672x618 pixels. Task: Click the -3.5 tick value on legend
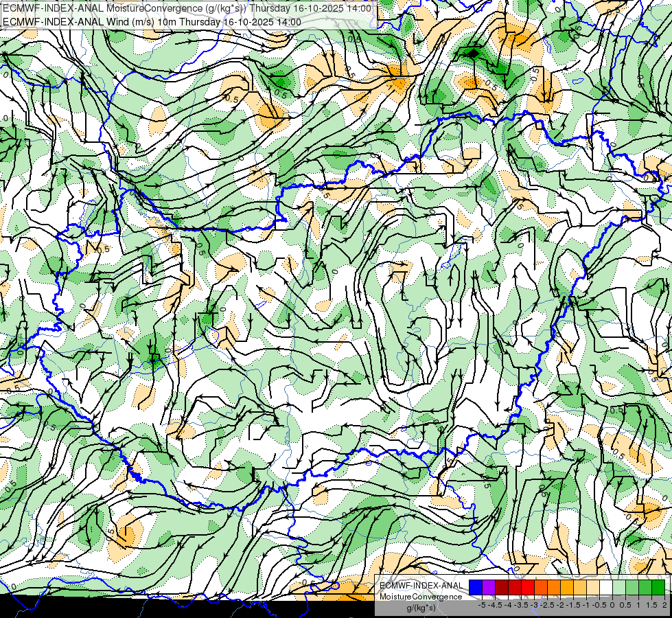pyautogui.click(x=521, y=605)
